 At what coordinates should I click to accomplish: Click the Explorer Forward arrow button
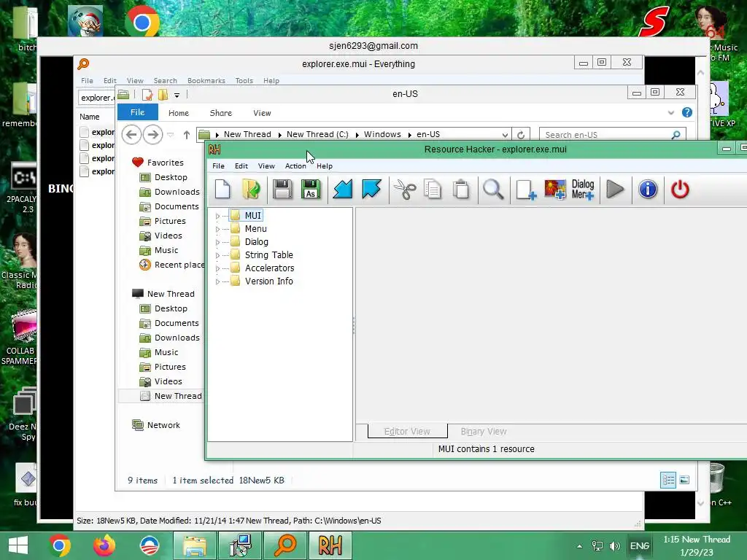(152, 135)
